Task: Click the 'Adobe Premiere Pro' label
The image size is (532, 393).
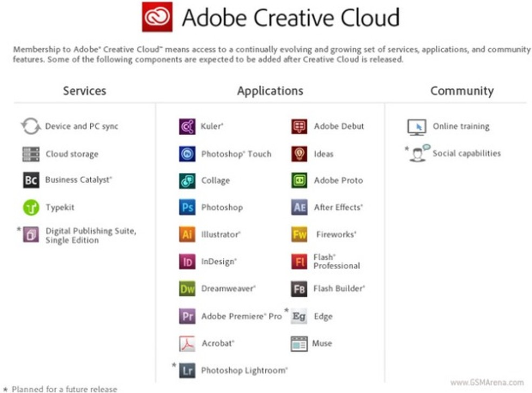Action: (x=242, y=316)
